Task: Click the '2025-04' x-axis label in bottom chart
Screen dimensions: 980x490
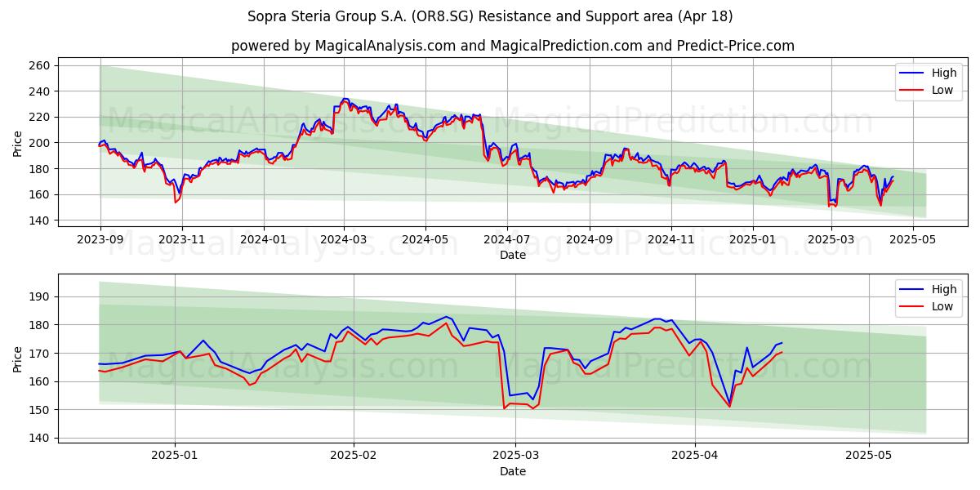Action: (x=695, y=457)
